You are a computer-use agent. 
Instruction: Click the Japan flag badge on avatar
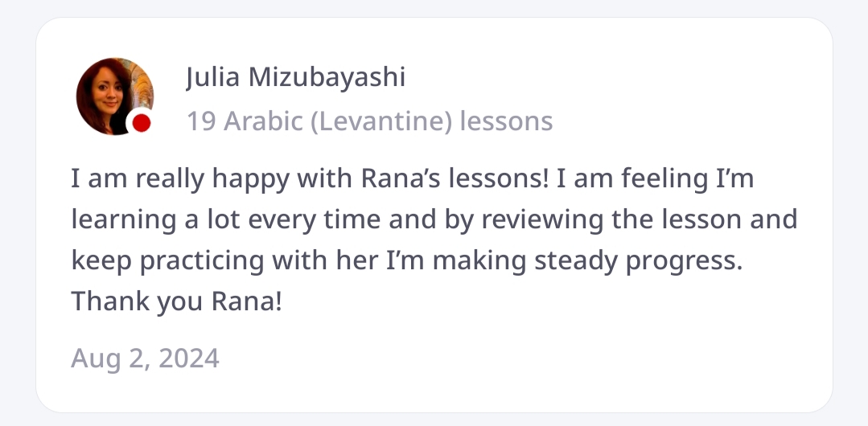142,122
